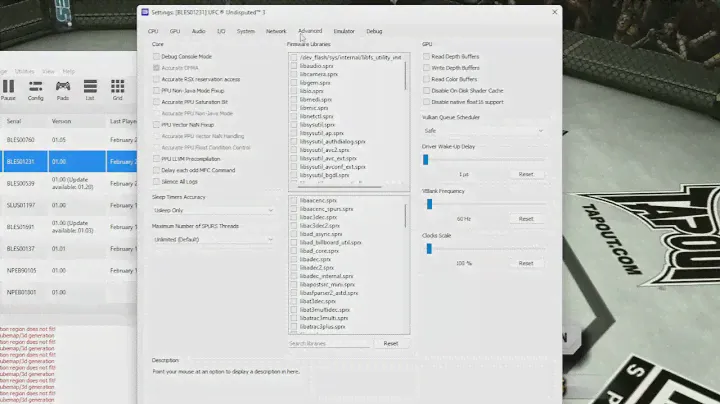This screenshot has width=720, height=404.
Task: Open Config from the main toolbar
Action: tap(35, 87)
